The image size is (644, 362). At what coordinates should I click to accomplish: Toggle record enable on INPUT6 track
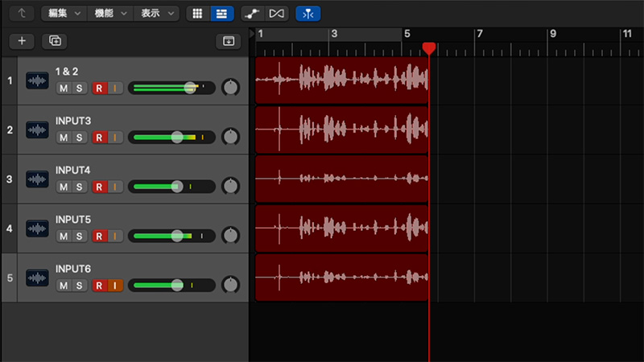99,286
